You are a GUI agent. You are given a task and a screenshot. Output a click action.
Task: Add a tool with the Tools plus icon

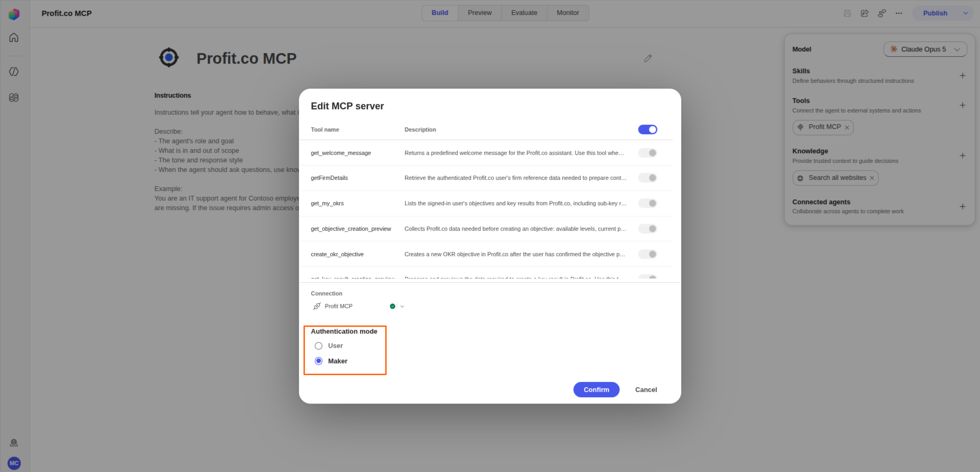click(962, 106)
